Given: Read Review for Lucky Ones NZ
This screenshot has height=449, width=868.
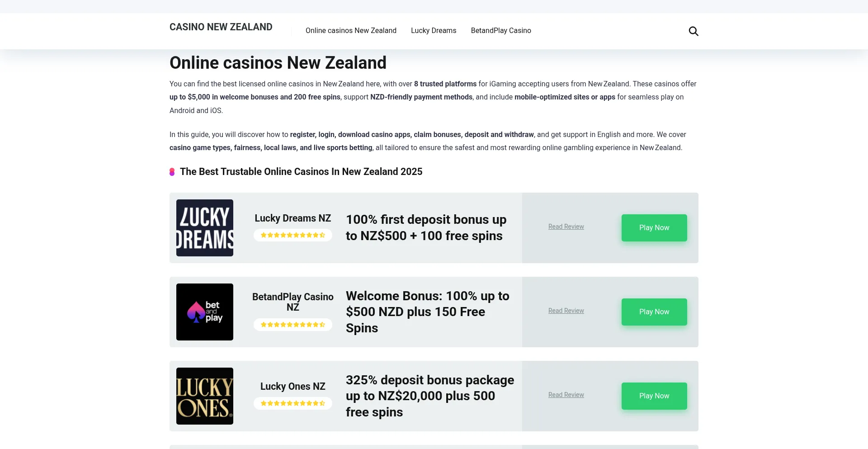Looking at the screenshot, I should click(566, 395).
